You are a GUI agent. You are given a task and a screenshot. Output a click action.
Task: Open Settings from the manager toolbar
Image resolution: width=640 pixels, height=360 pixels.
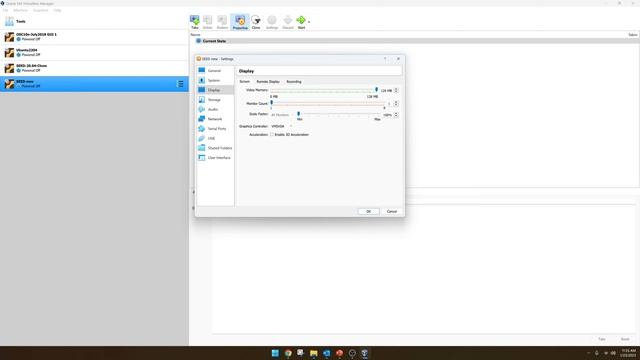(x=272, y=22)
